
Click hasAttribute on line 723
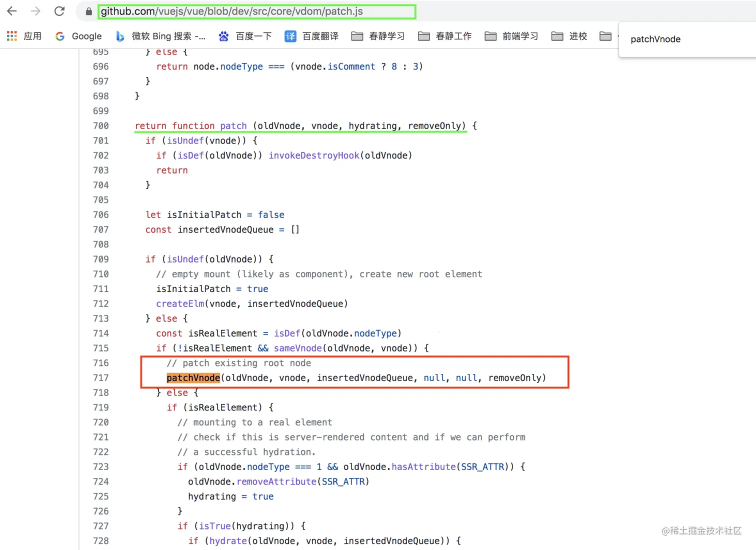tap(423, 467)
